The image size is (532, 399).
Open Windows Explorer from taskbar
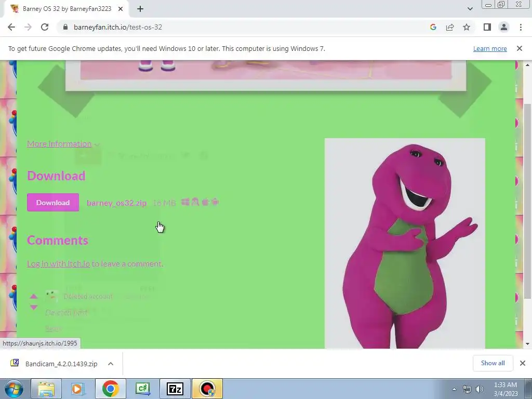pos(46,389)
